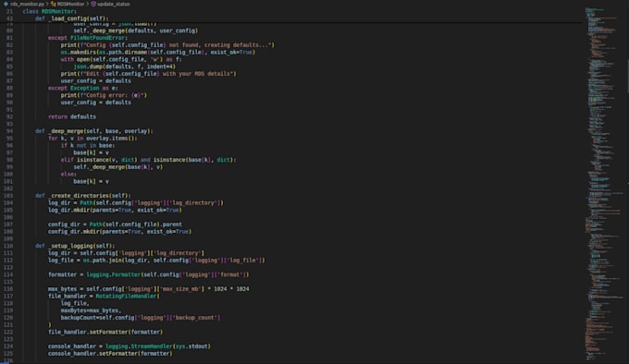The width and height of the screenshot is (629, 364).
Task: Select line number 103 in the gutter
Action: (x=8, y=196)
